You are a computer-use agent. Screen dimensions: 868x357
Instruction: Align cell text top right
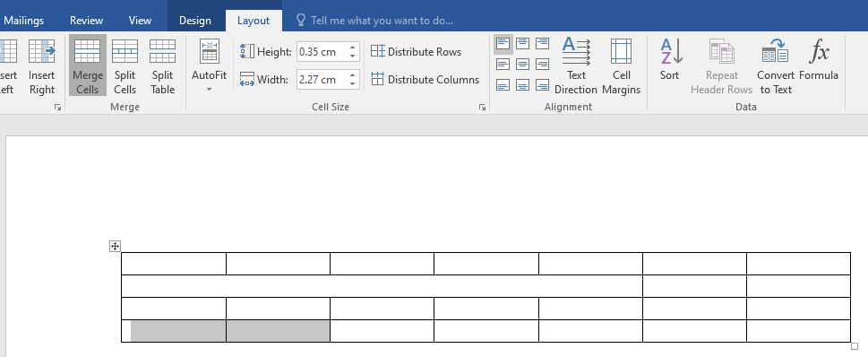point(543,43)
